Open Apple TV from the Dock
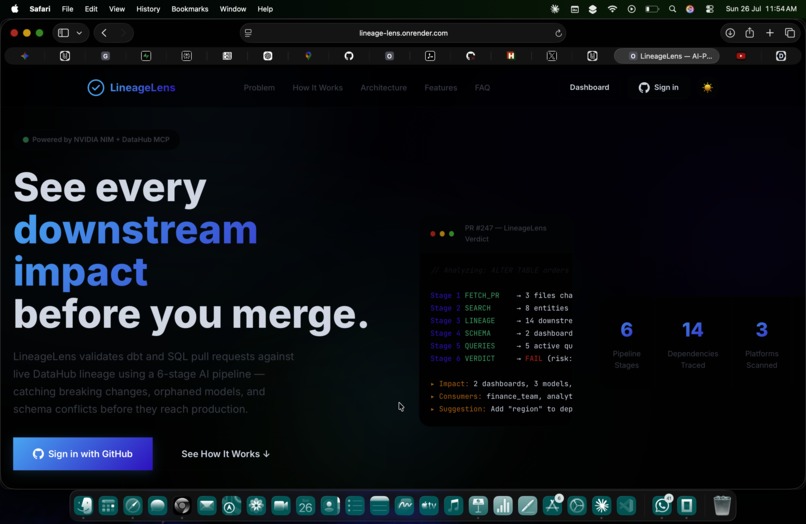 [429, 506]
